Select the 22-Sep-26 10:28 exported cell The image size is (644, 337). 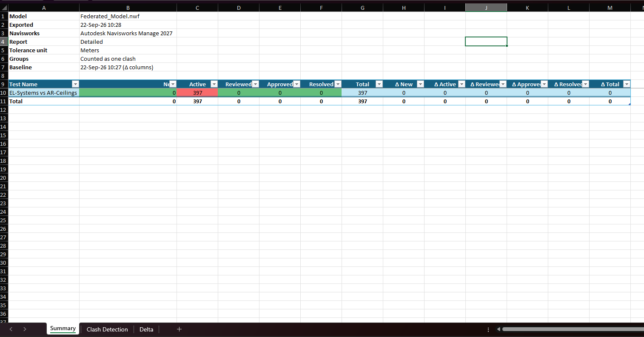(x=128, y=25)
